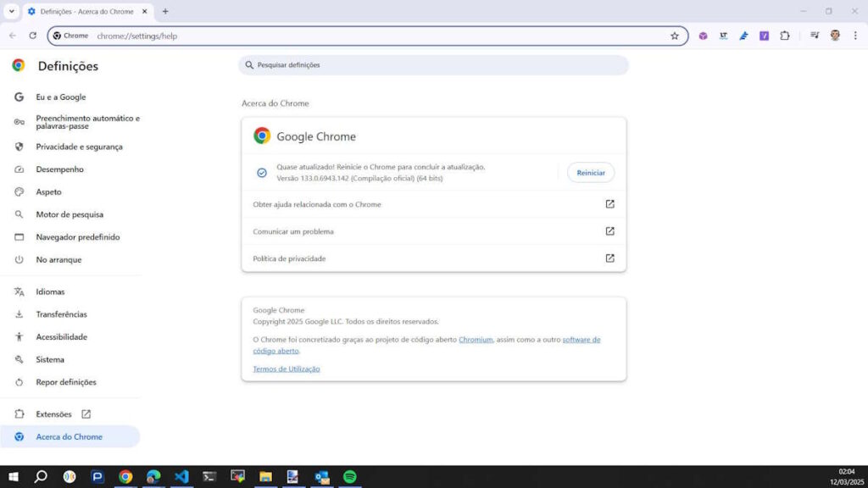Bookmark this page with the star icon

675,36
